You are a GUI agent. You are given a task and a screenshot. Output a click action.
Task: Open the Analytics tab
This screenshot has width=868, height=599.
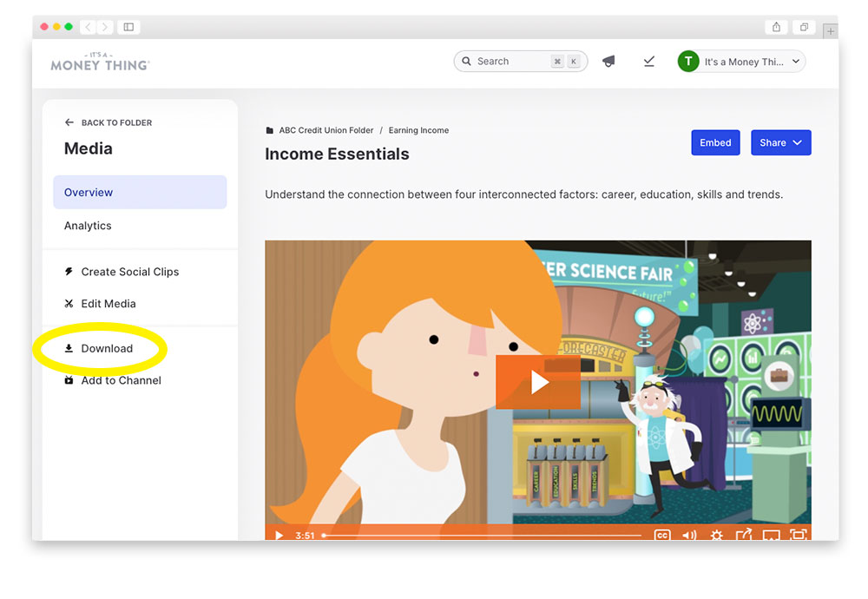88,226
